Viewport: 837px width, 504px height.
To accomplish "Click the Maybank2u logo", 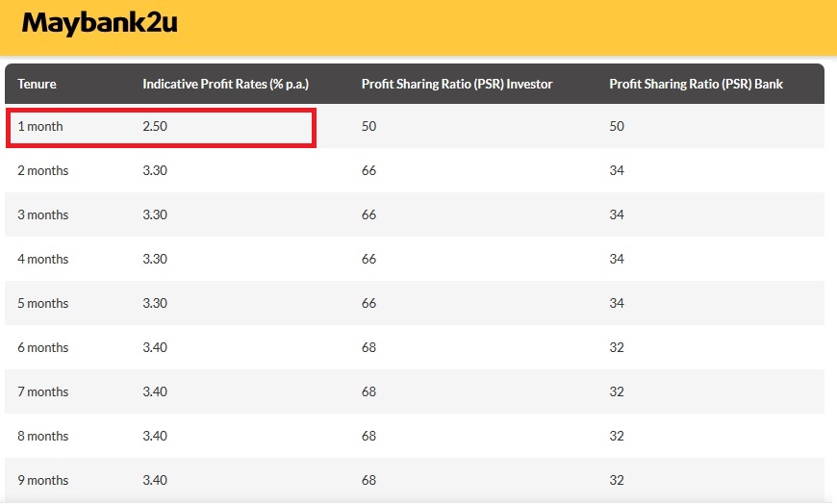I will click(99, 23).
